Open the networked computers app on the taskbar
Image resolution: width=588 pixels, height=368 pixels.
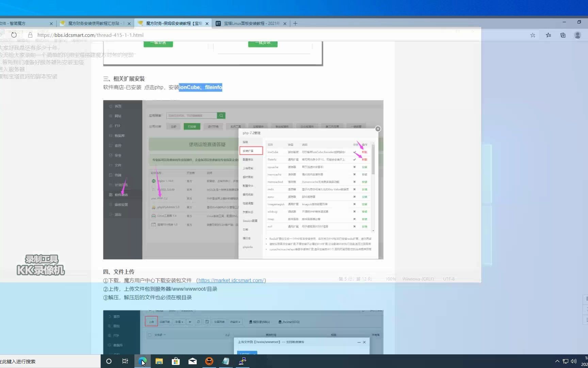[242, 361]
